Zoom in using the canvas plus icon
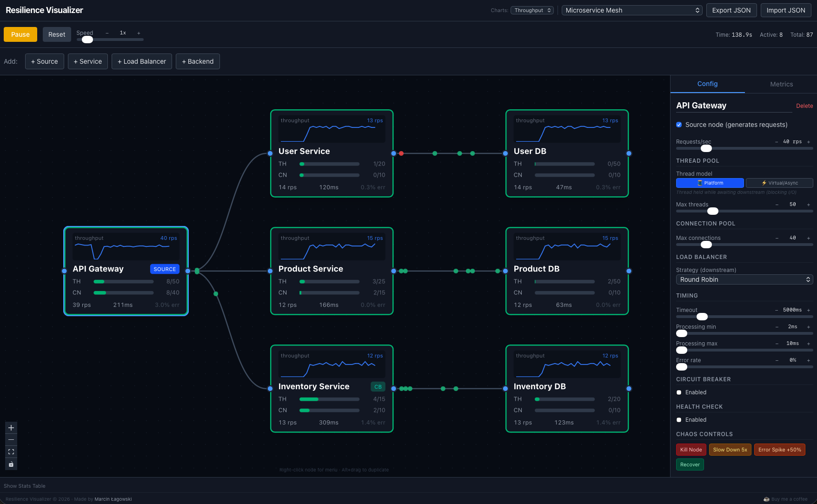Image resolution: width=817 pixels, height=504 pixels. tap(11, 427)
